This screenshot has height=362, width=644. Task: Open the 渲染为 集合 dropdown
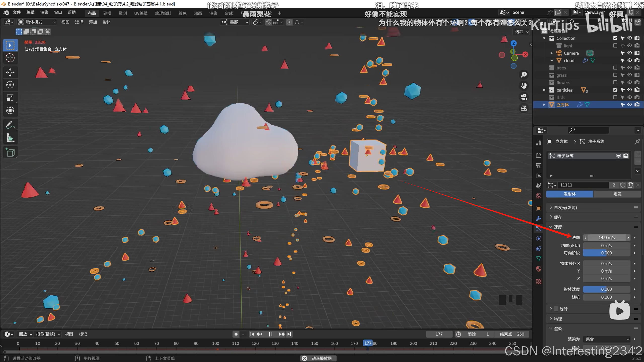(x=607, y=339)
